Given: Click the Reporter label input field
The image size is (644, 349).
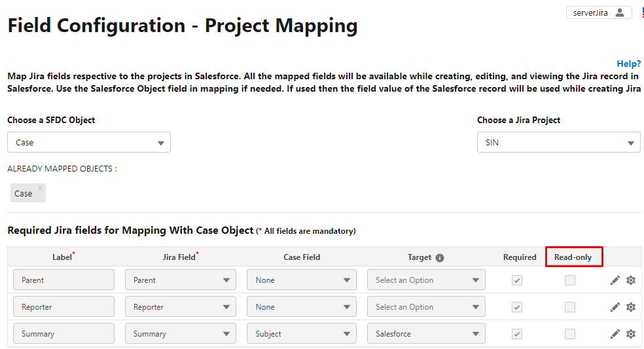Looking at the screenshot, I should coord(63,306).
